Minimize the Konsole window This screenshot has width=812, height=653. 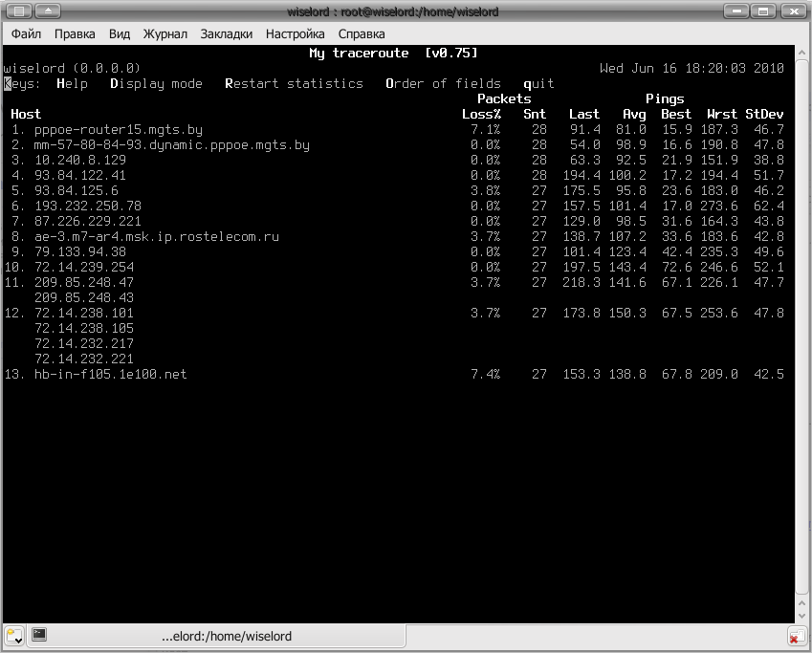click(x=735, y=11)
